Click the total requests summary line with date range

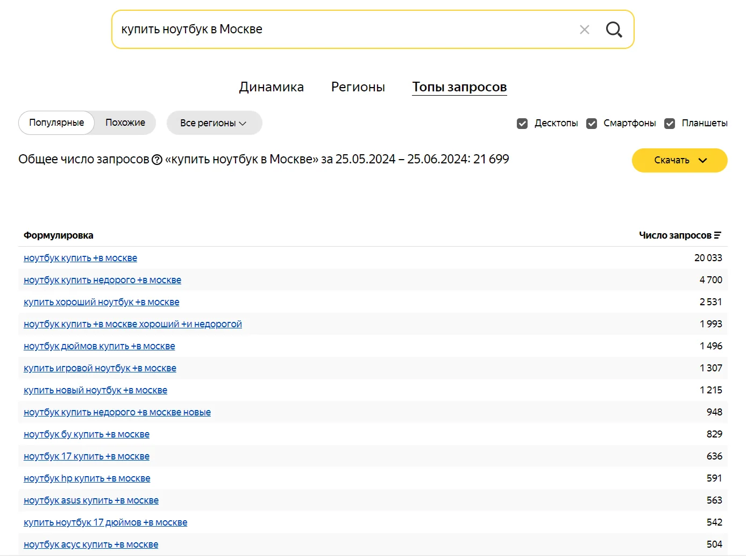click(264, 160)
